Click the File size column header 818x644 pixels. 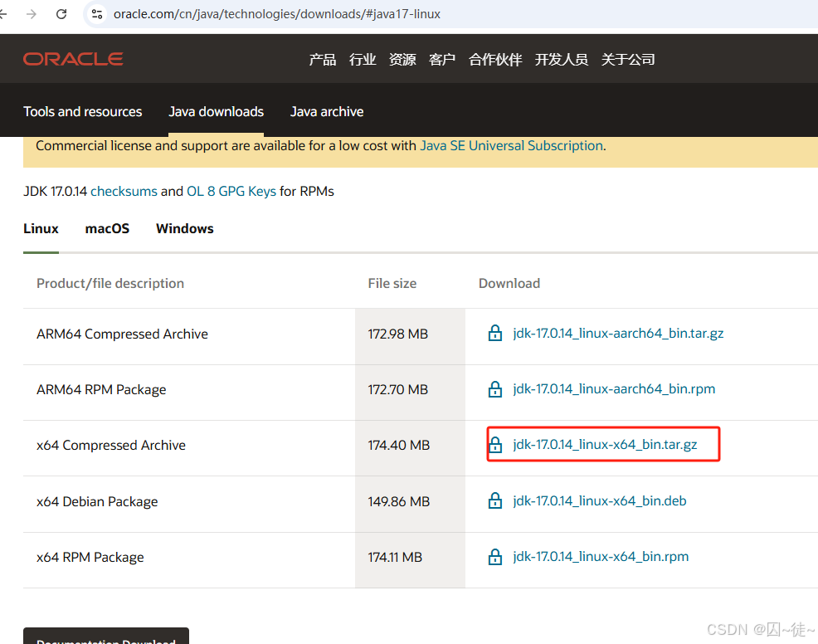[x=392, y=283]
